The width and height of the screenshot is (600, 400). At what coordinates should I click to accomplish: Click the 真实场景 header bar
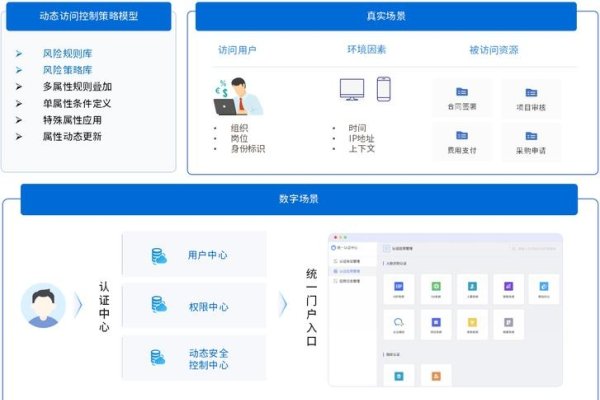(386, 16)
